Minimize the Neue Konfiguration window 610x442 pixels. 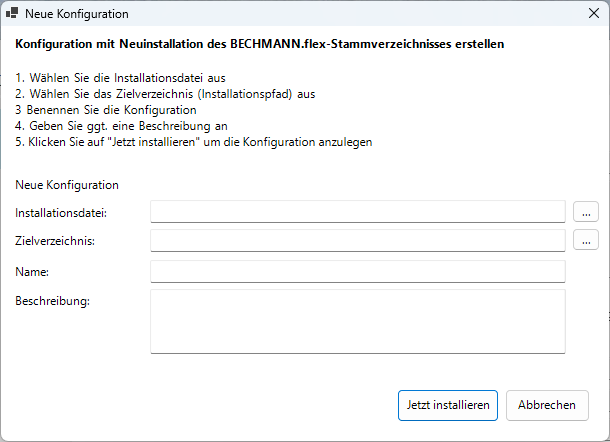tap(495, 14)
